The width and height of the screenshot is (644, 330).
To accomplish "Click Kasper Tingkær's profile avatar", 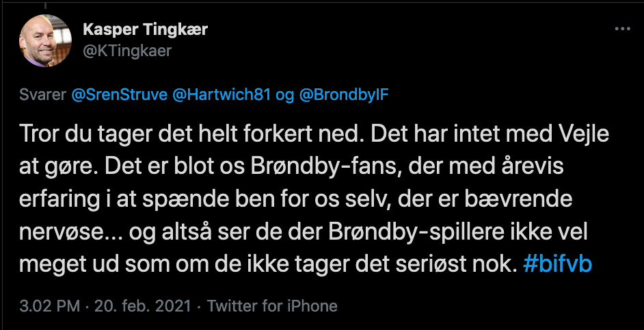I will tap(45, 40).
